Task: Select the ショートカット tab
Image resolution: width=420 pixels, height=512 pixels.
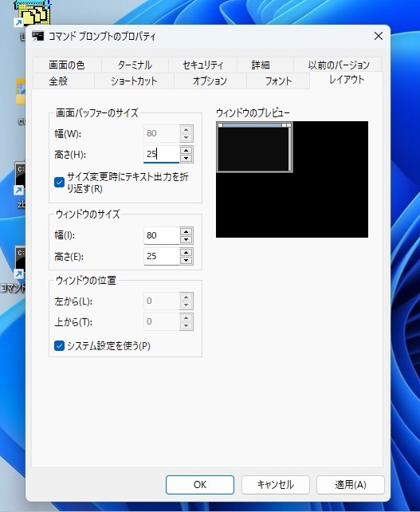Action: 134,81
